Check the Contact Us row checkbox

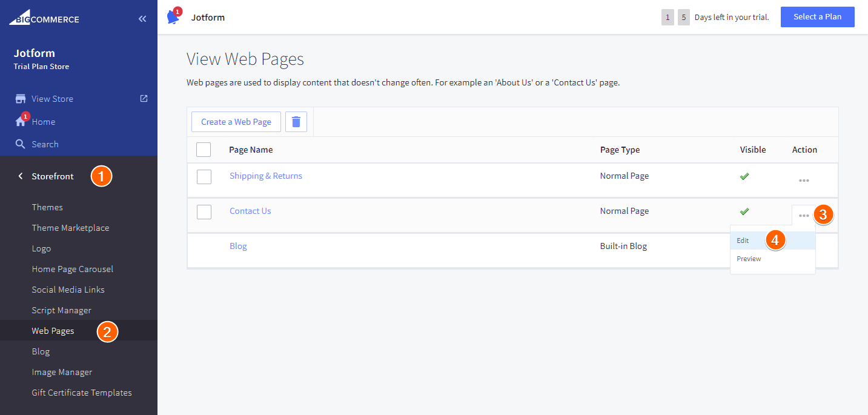click(204, 211)
